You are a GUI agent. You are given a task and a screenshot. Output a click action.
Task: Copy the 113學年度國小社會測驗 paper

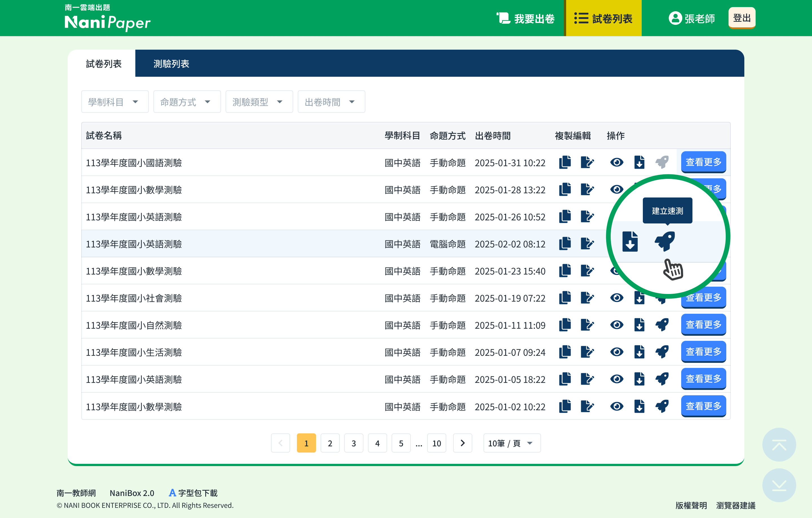[x=565, y=298]
